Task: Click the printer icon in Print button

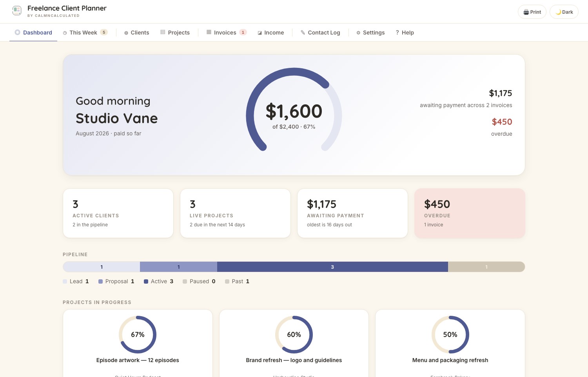Action: click(526, 12)
